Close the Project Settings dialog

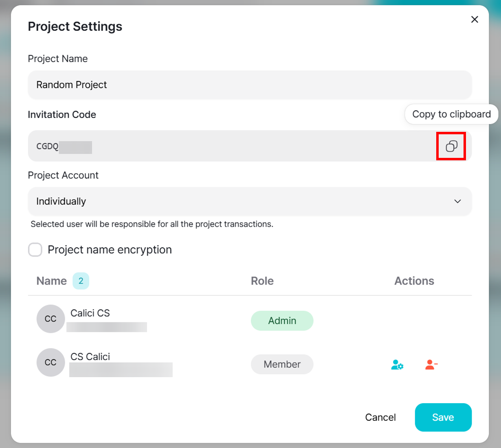475,20
